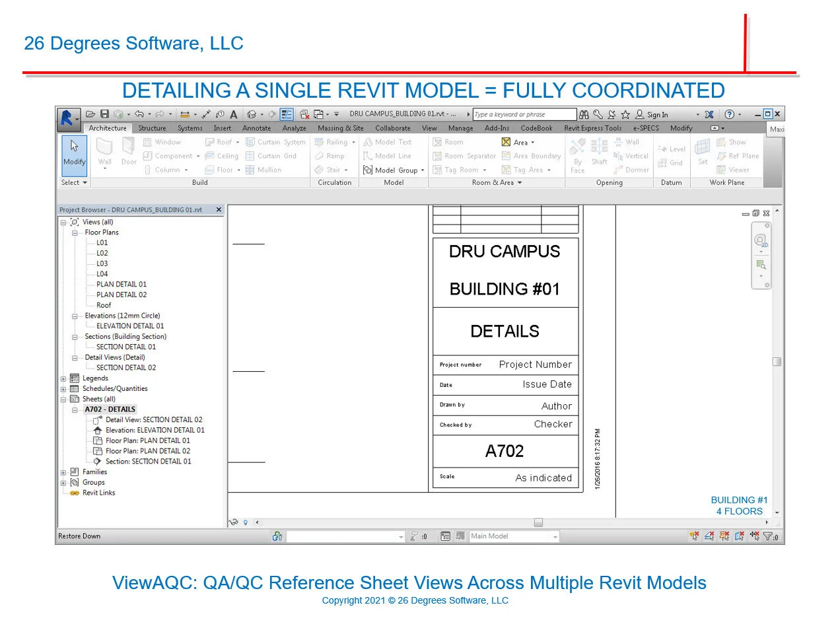The image size is (840, 630).
Task: Type in the keyword search field
Action: [x=525, y=114]
